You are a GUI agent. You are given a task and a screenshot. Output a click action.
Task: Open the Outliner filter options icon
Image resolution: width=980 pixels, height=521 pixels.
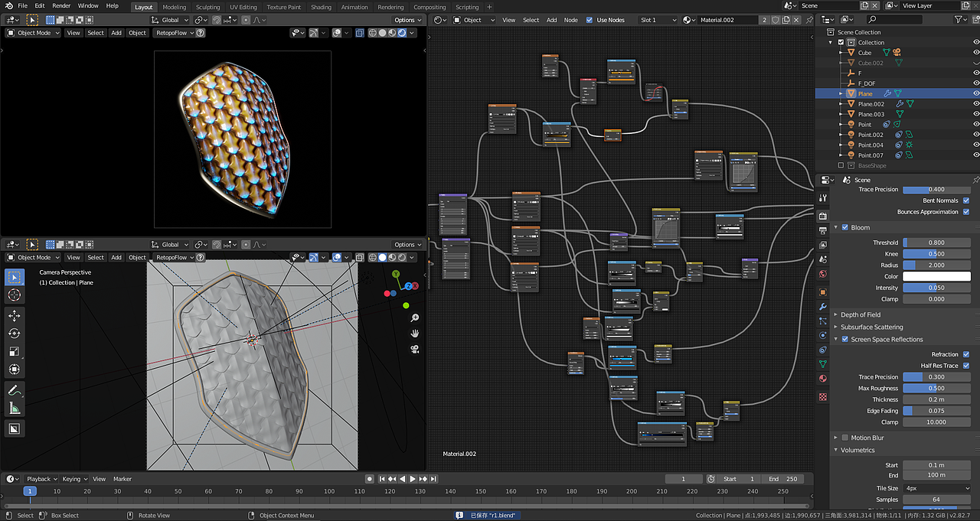tap(958, 19)
